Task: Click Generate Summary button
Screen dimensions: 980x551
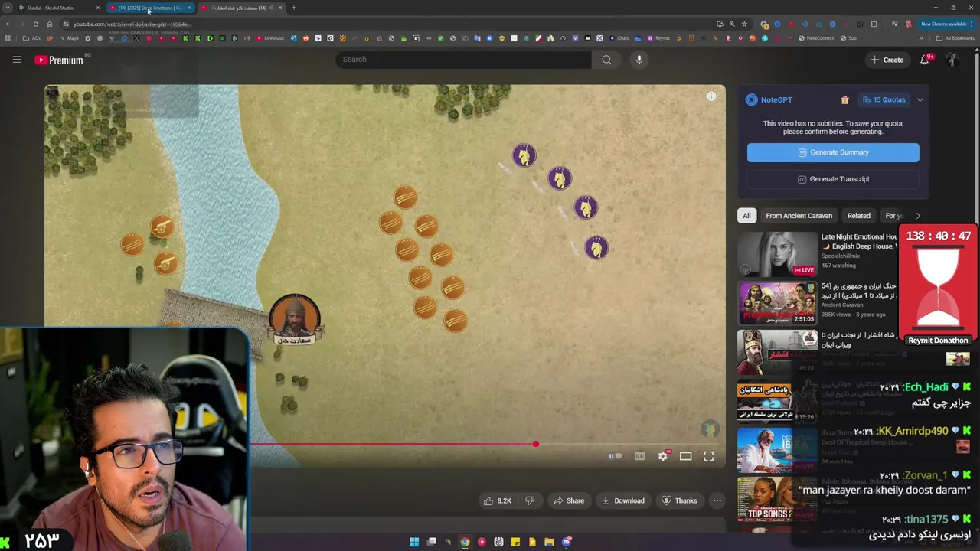Action: point(833,152)
